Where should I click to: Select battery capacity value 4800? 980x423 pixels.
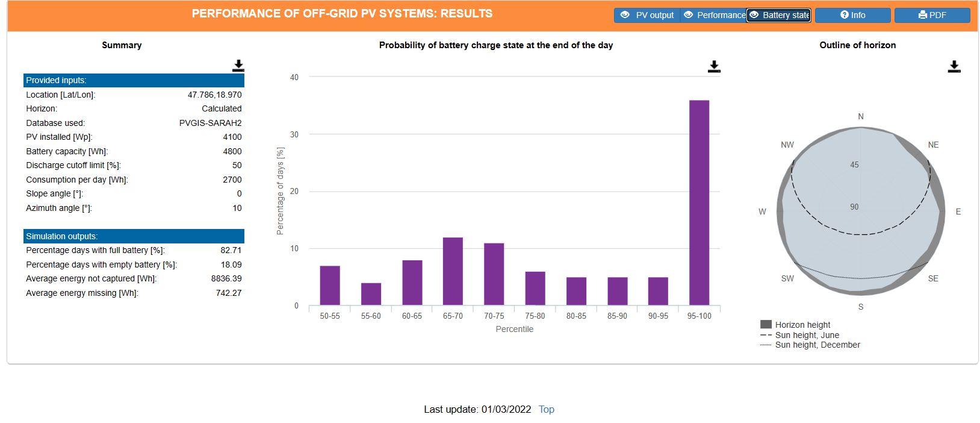point(232,151)
